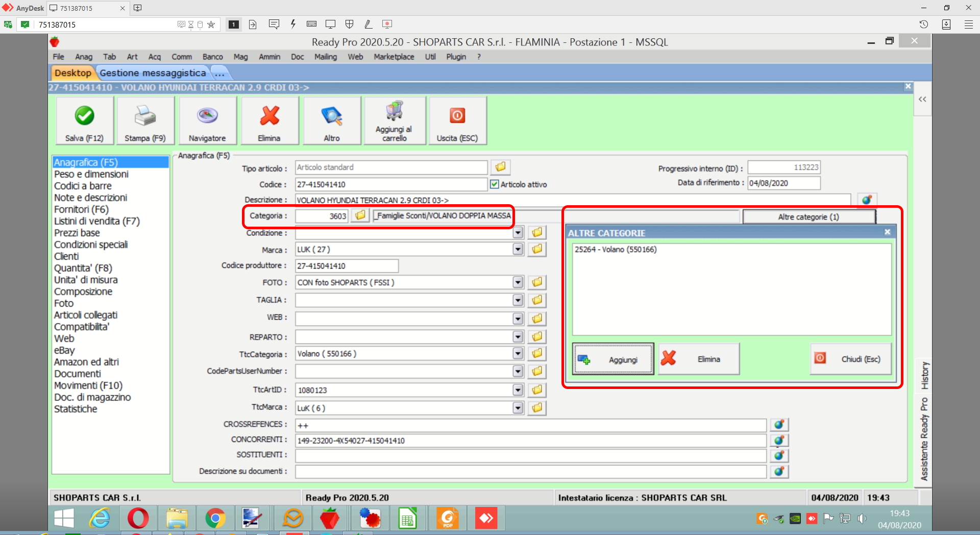Click the Data di riferimento field
The width and height of the screenshot is (980, 535).
(x=784, y=183)
